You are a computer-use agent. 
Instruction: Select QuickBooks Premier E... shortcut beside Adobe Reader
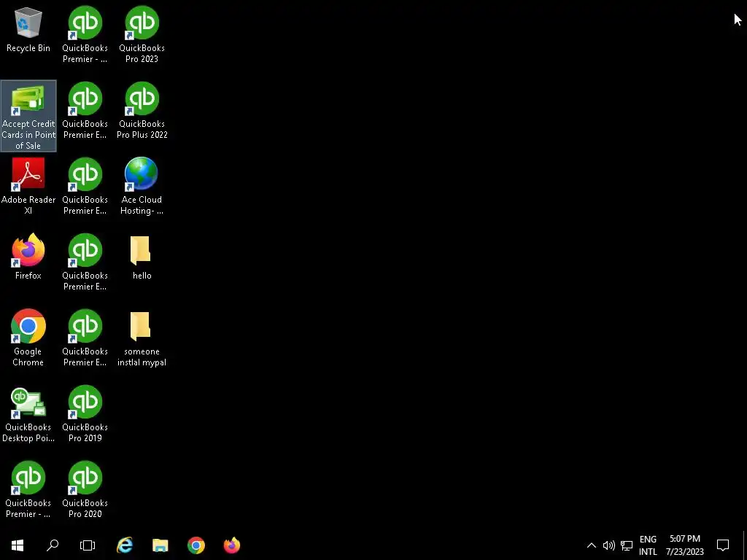(85, 186)
